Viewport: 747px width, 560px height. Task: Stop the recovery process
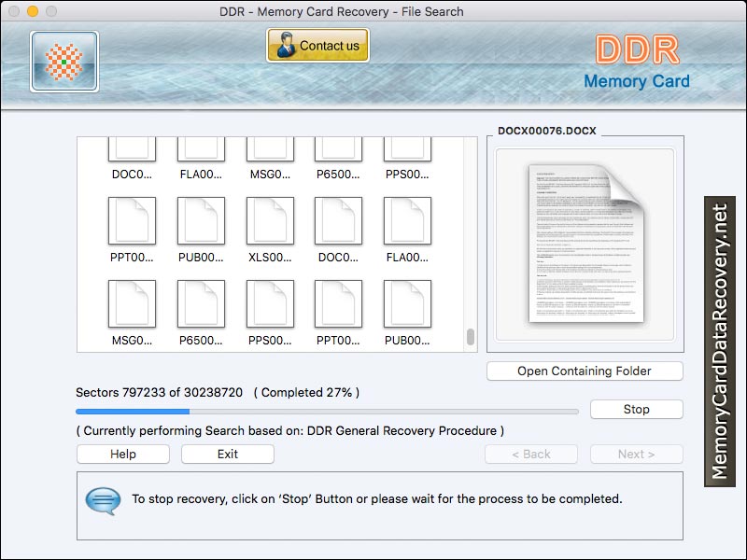(636, 409)
